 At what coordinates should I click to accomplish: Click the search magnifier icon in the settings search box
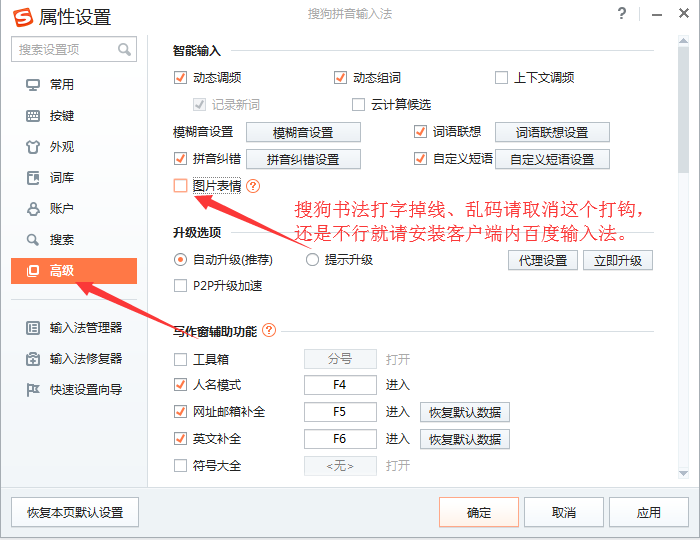125,49
